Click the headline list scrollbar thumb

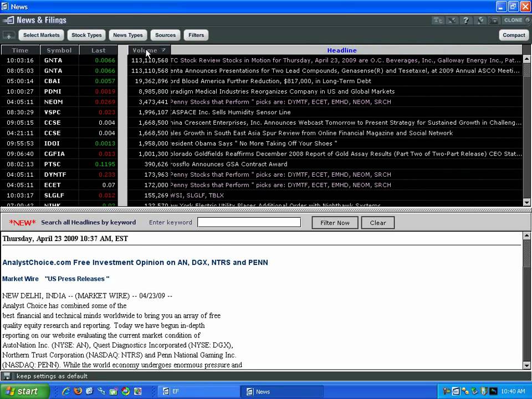tap(526, 70)
